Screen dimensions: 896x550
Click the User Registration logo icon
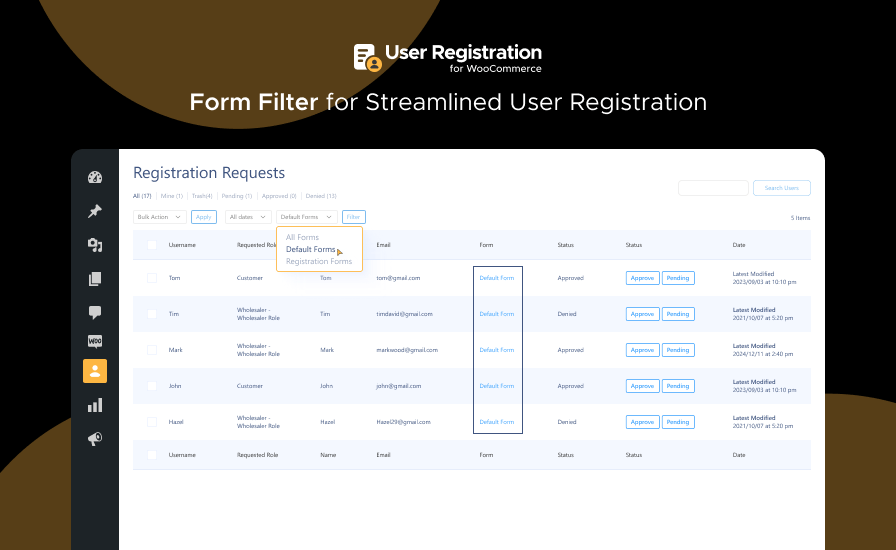pos(367,58)
